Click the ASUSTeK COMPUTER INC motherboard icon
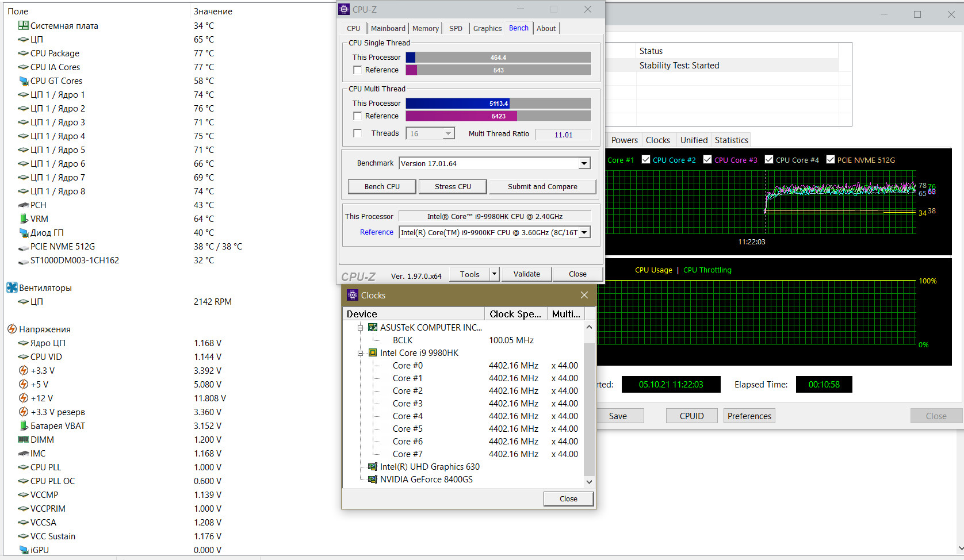 click(373, 327)
